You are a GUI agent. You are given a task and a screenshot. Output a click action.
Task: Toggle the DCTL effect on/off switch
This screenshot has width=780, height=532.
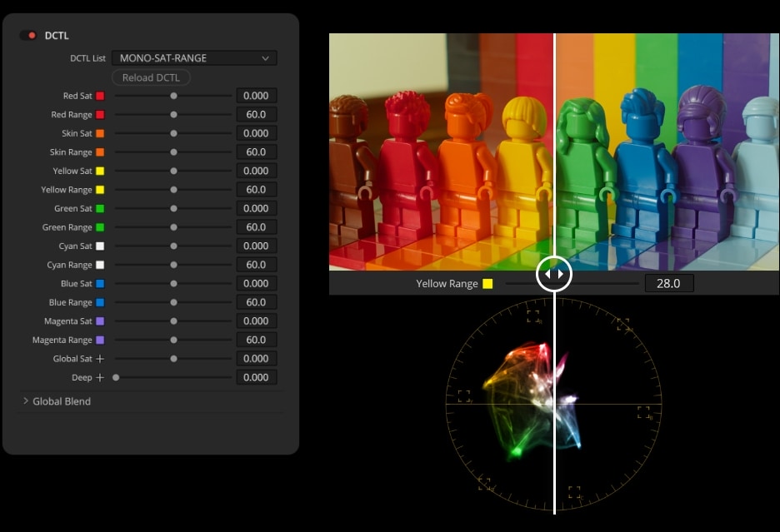(x=27, y=35)
